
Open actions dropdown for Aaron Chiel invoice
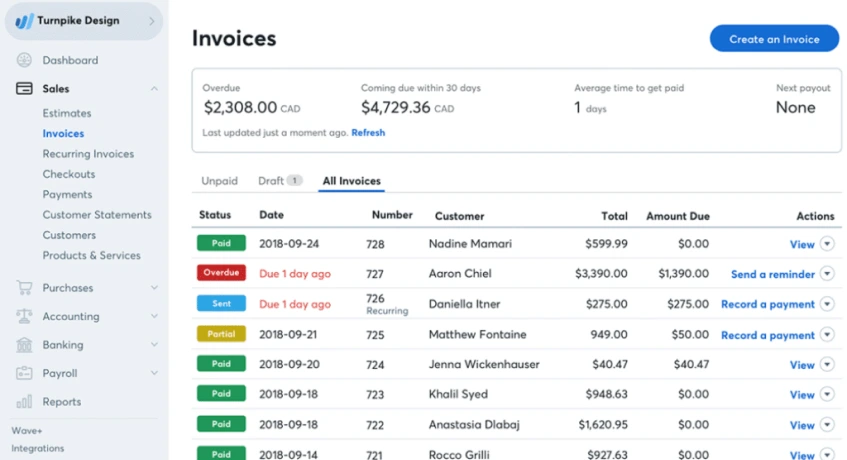point(827,274)
